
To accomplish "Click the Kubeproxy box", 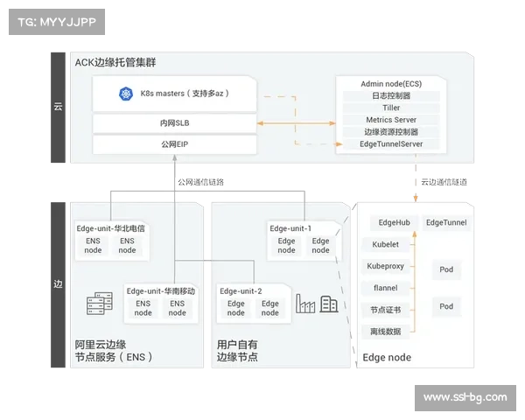I will click(385, 266).
